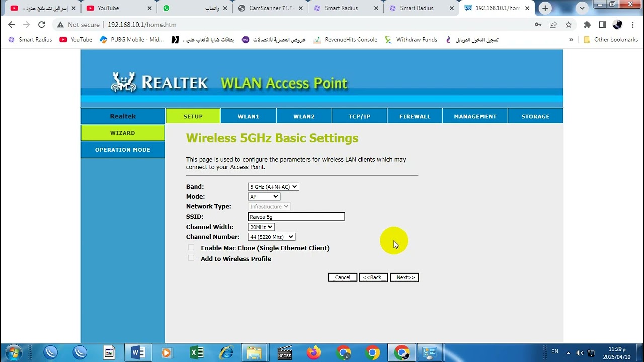Click the Realtek logo in header
Image resolution: width=644 pixels, height=362 pixels.
point(159,82)
